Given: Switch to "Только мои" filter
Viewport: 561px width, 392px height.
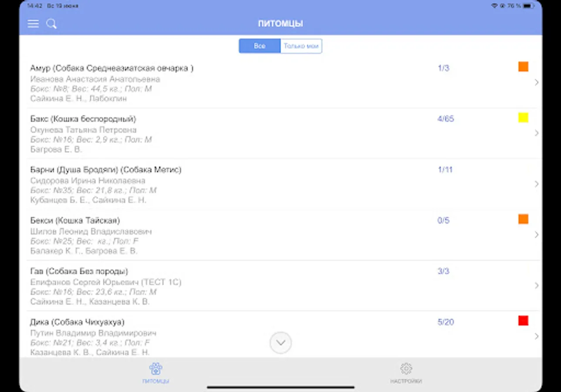Looking at the screenshot, I should tap(301, 46).
